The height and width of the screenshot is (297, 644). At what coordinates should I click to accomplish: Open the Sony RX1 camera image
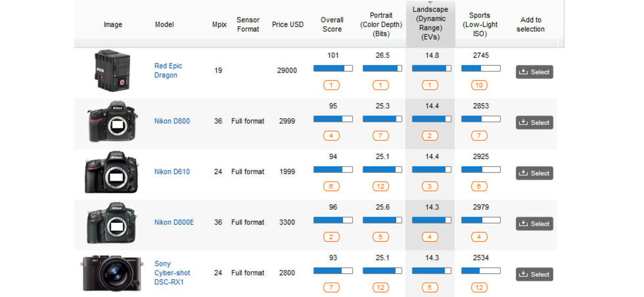point(112,273)
